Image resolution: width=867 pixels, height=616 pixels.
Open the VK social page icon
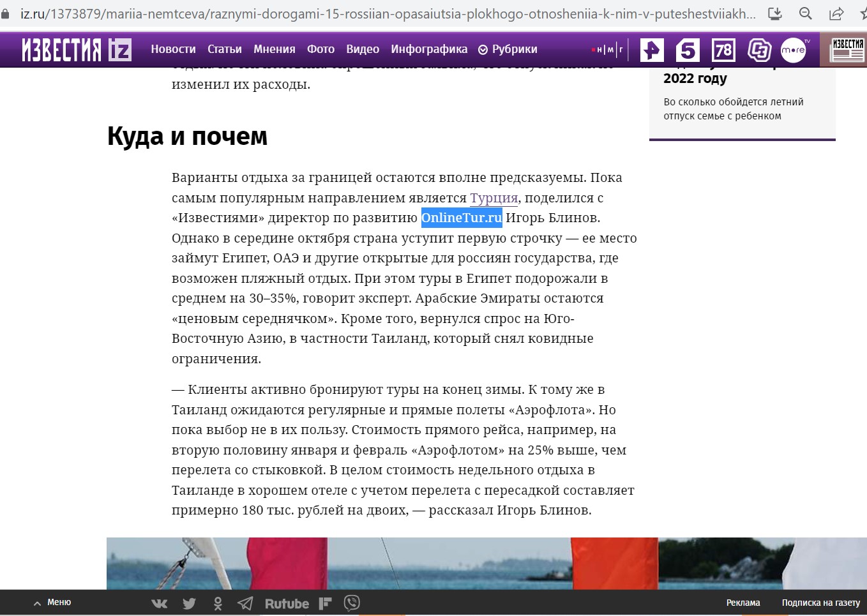tap(160, 603)
